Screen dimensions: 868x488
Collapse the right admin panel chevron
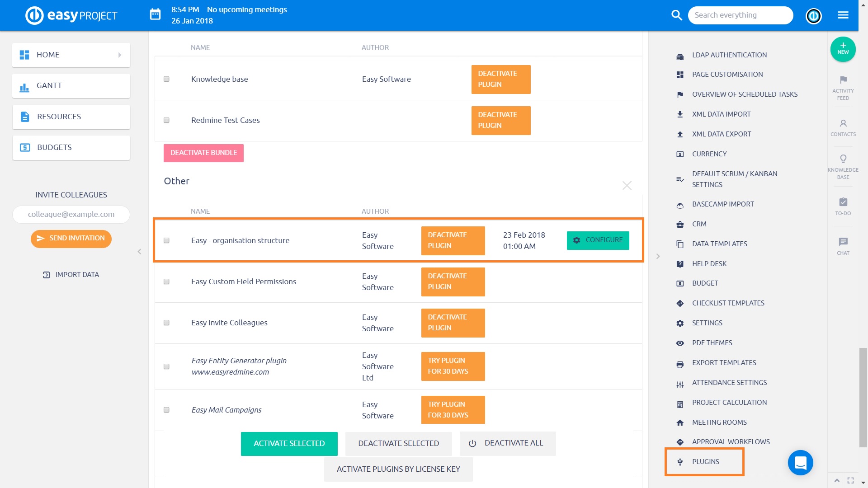[x=658, y=256]
